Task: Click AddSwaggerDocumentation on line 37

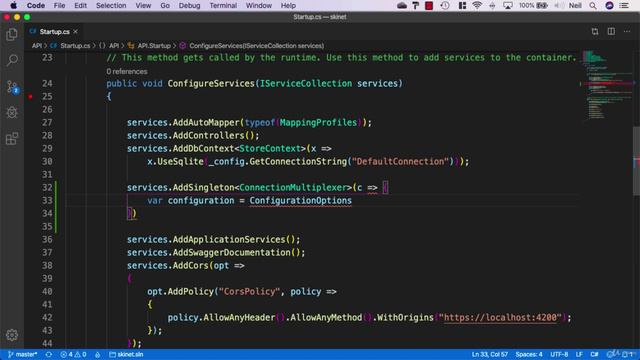Action: click(231, 253)
